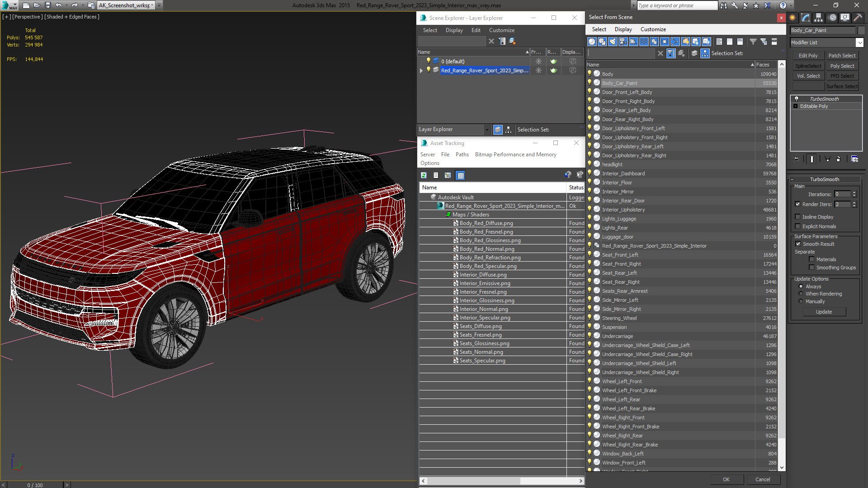This screenshot has height=488, width=868.
Task: Click Cancel button in Select From Scene
Action: coord(763,479)
